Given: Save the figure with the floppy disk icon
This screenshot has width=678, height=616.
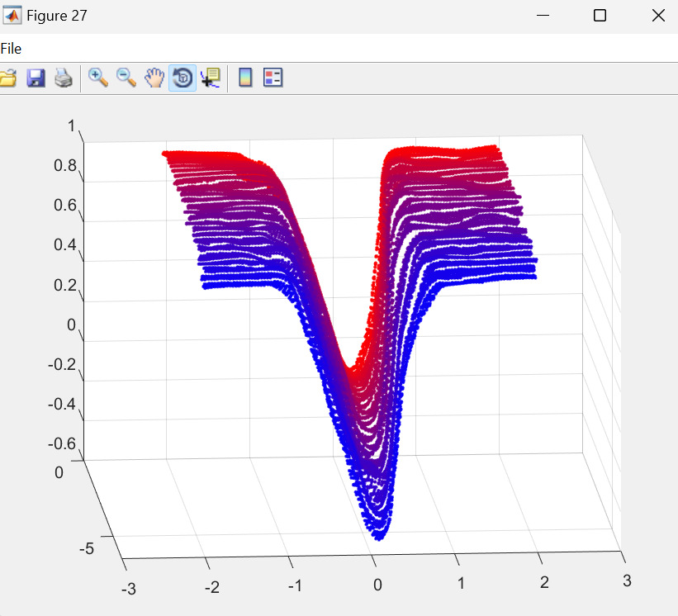Looking at the screenshot, I should [36, 78].
